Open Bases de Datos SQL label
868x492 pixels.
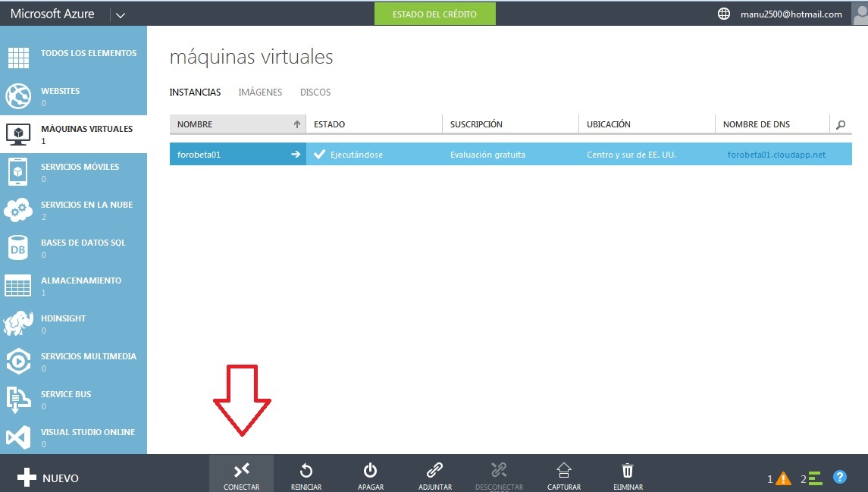[x=83, y=243]
